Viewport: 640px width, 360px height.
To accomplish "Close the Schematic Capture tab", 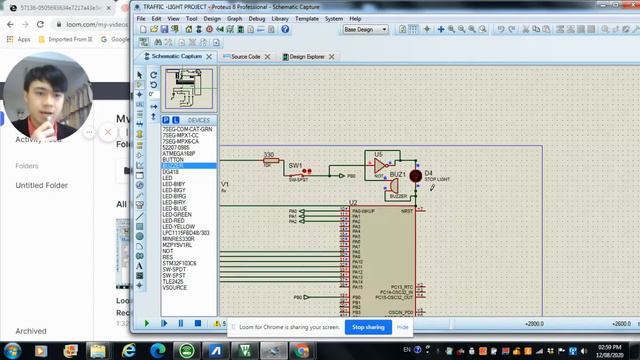I will coord(209,57).
